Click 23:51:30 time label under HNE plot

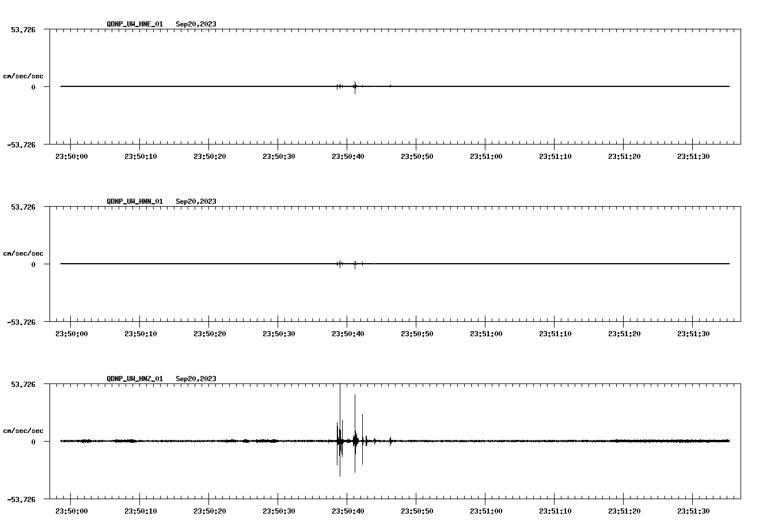(x=693, y=157)
